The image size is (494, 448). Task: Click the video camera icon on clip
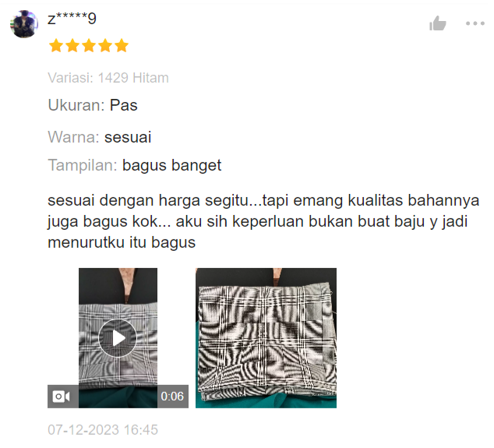coord(61,397)
